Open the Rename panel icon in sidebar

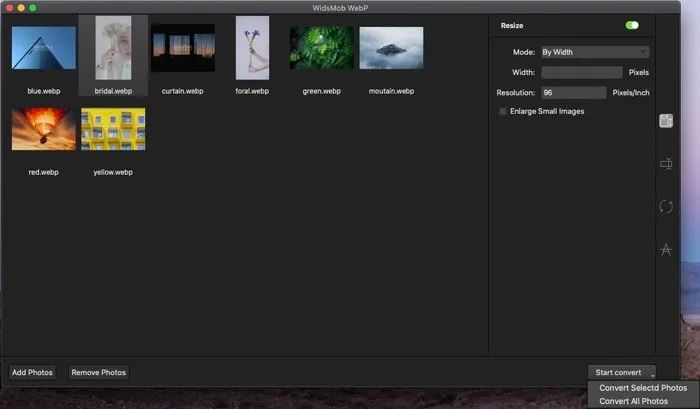pos(666,163)
